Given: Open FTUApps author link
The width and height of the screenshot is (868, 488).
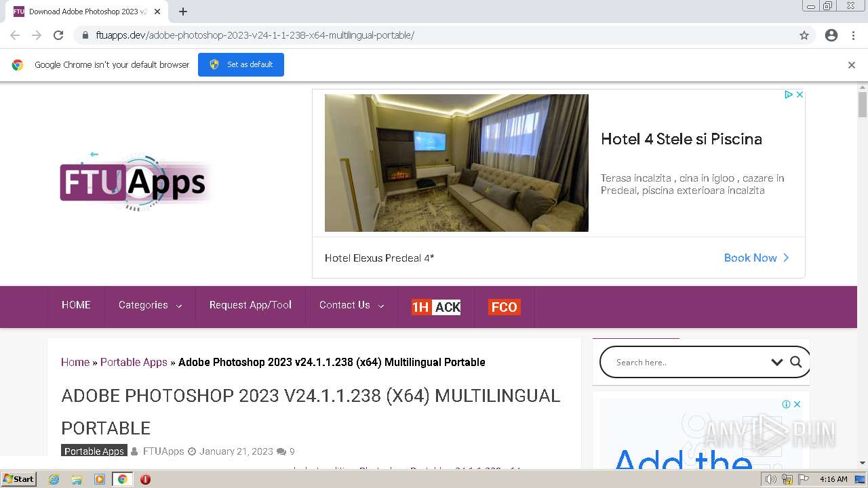Looking at the screenshot, I should (x=163, y=451).
